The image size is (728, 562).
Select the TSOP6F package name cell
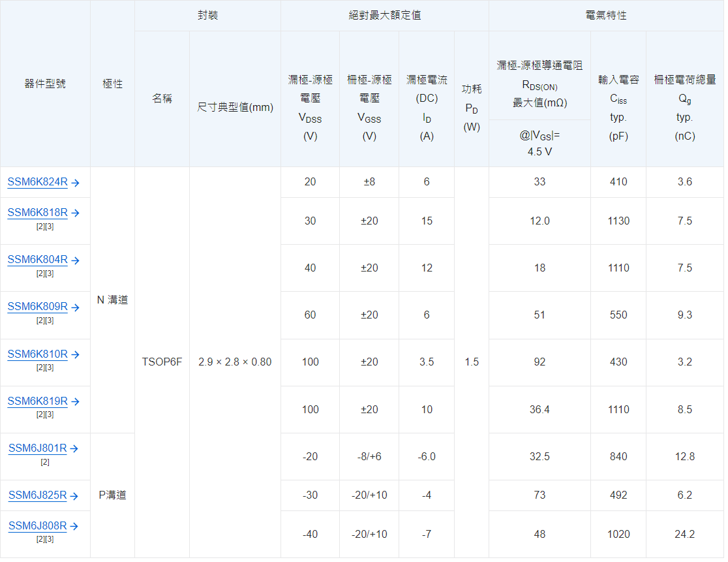point(162,362)
